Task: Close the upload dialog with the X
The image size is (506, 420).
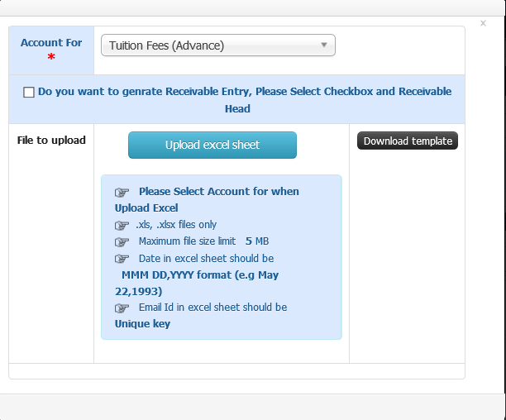Action: click(483, 23)
